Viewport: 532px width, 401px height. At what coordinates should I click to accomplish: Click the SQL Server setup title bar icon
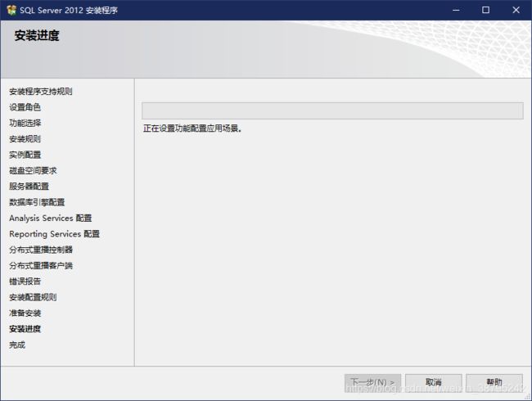click(11, 10)
